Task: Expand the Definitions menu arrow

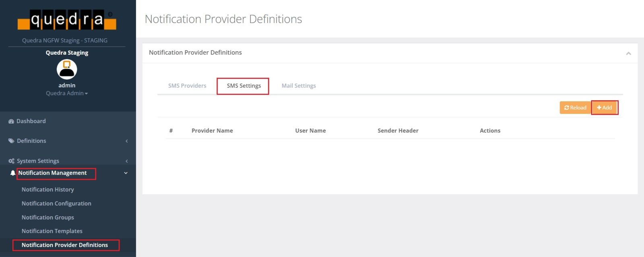Action: pyautogui.click(x=126, y=141)
